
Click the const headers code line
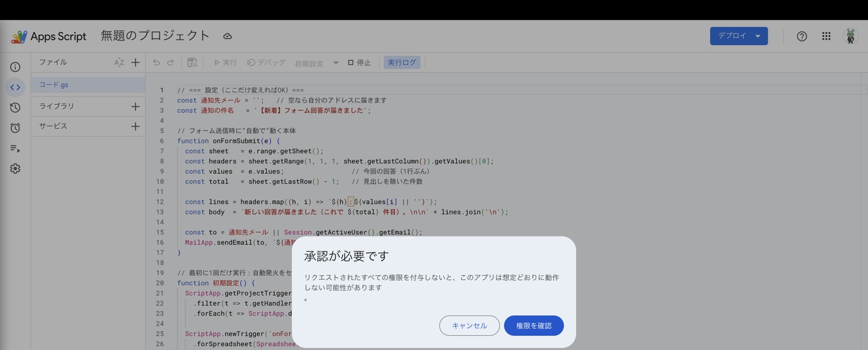[x=339, y=161]
